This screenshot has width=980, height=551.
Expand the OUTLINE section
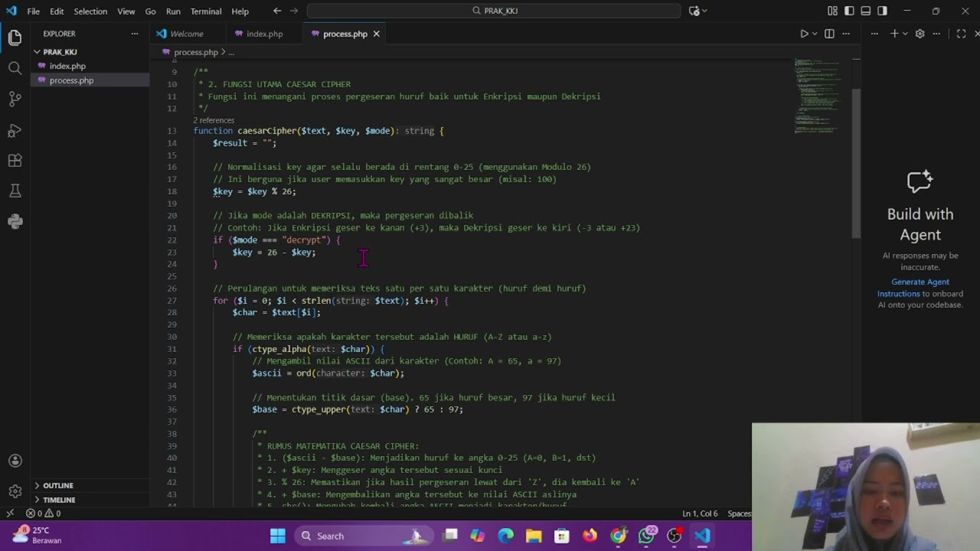57,485
